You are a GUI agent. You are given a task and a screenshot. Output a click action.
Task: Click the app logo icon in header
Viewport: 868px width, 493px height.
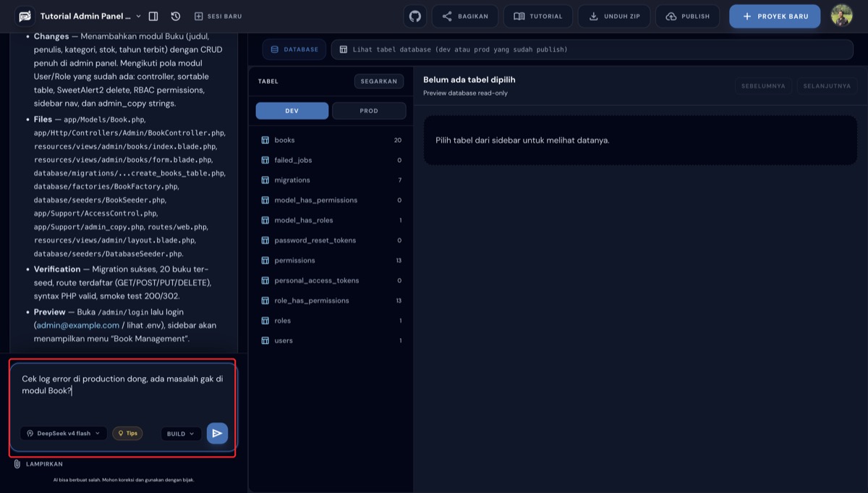click(25, 16)
